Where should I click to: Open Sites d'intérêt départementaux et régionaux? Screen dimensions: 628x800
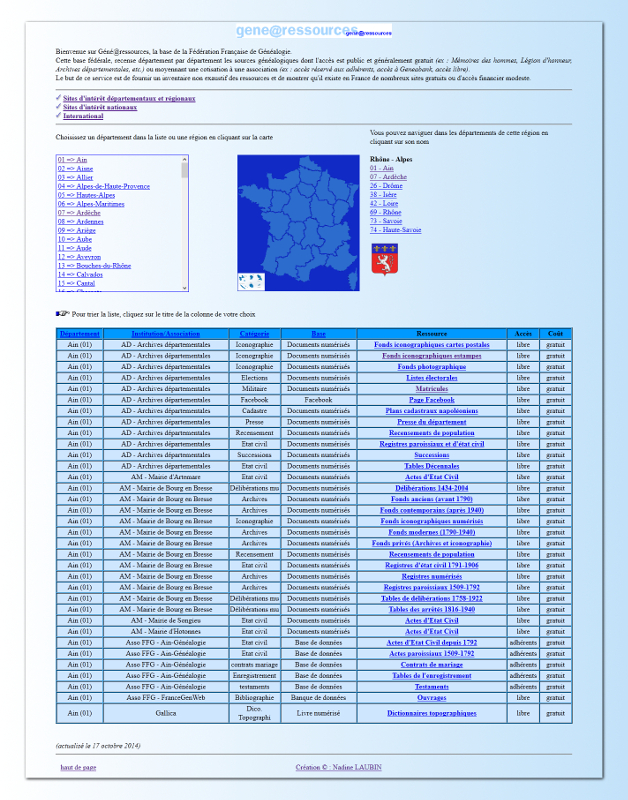(x=129, y=98)
